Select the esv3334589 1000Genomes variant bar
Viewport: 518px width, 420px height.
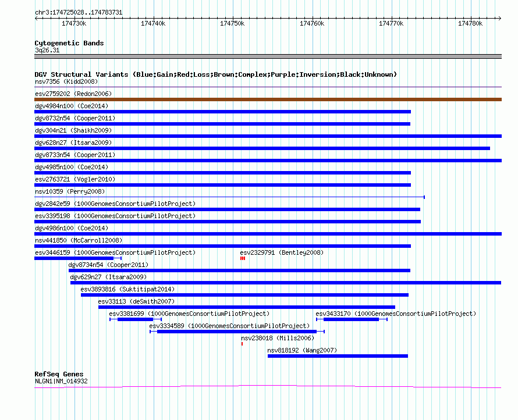tap(237, 332)
